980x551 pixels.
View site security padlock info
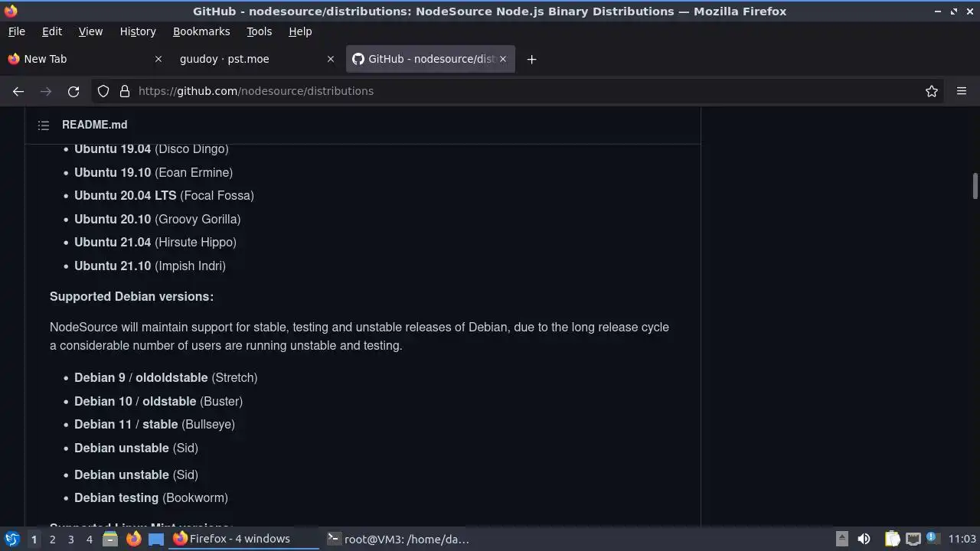125,91
